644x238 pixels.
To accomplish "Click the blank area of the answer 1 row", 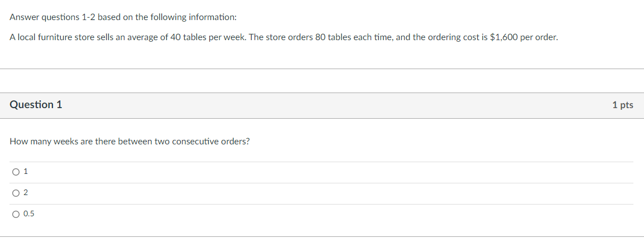I will pyautogui.click(x=335, y=172).
